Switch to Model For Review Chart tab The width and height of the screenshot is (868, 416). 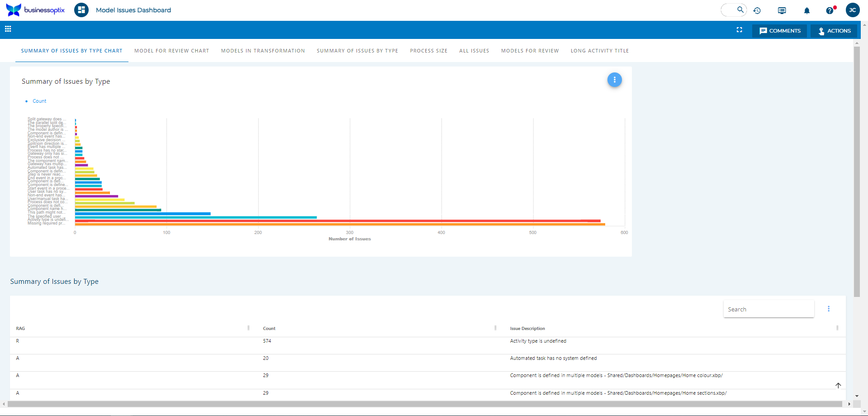coord(171,51)
